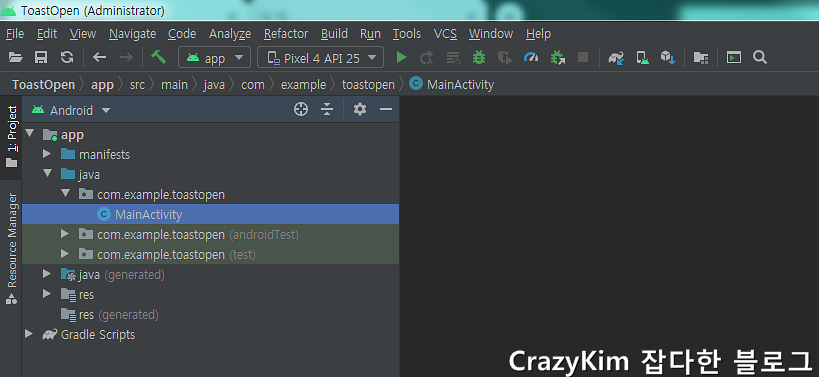Open Project panel settings gear

pos(360,109)
